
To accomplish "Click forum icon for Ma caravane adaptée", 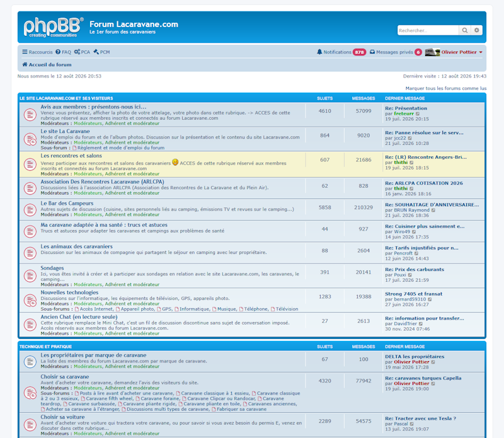I will (x=30, y=231).
